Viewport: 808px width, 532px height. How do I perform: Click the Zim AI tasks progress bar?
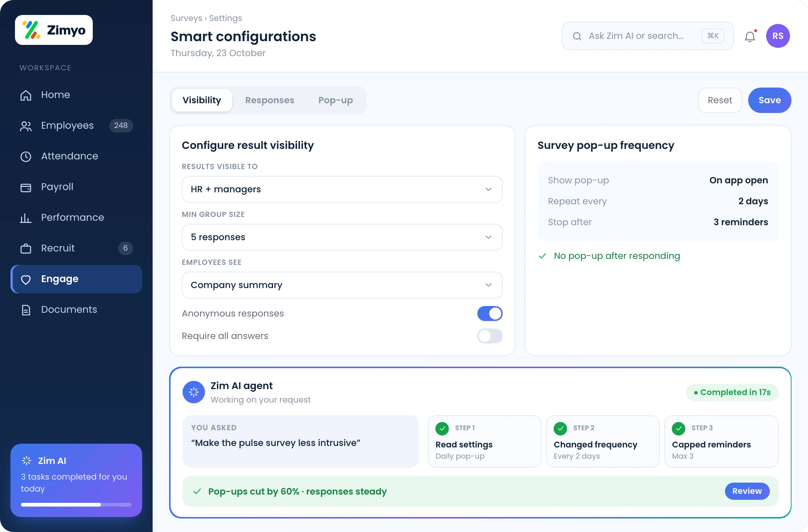click(76, 505)
